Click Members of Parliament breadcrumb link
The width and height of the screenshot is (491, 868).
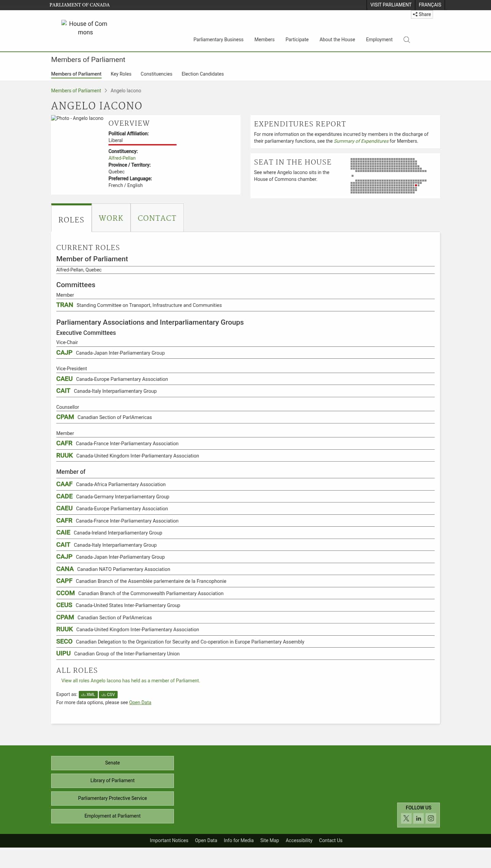(76, 91)
